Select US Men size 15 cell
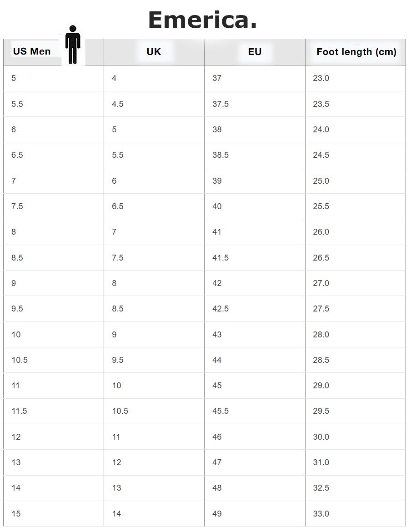Viewport: 411px width, 532px height. pyautogui.click(x=16, y=514)
